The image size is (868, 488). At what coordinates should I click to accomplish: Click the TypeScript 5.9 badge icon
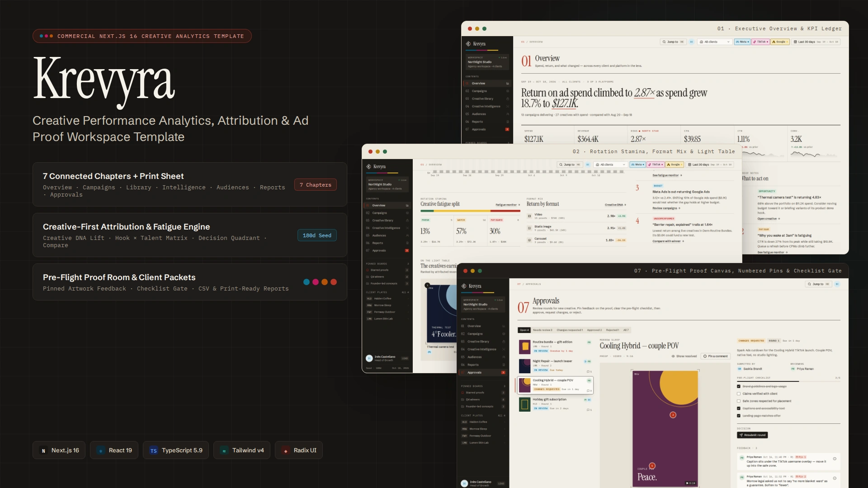pyautogui.click(x=154, y=450)
